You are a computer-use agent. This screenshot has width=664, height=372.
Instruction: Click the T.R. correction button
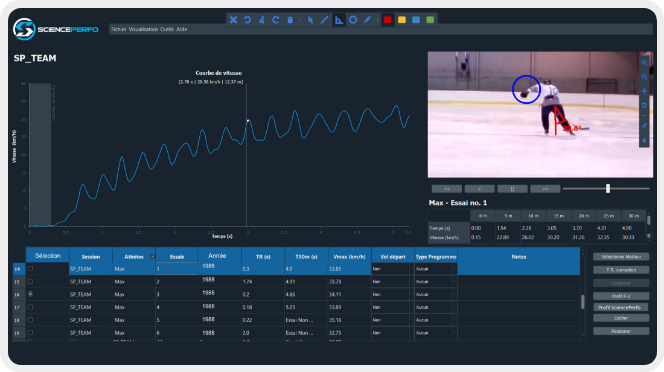pos(621,270)
